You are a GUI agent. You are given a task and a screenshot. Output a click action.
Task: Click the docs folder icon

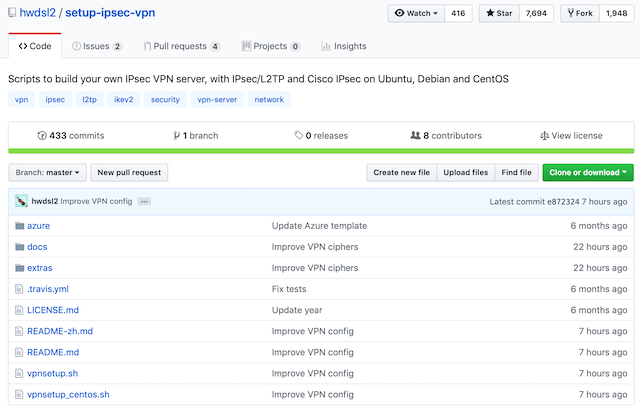click(20, 247)
